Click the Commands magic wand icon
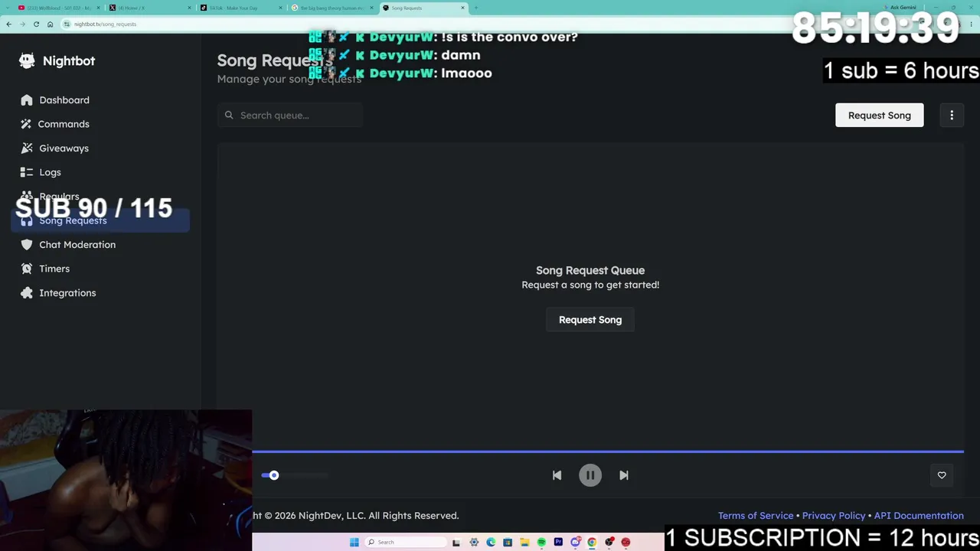The height and width of the screenshot is (551, 980). 27,124
